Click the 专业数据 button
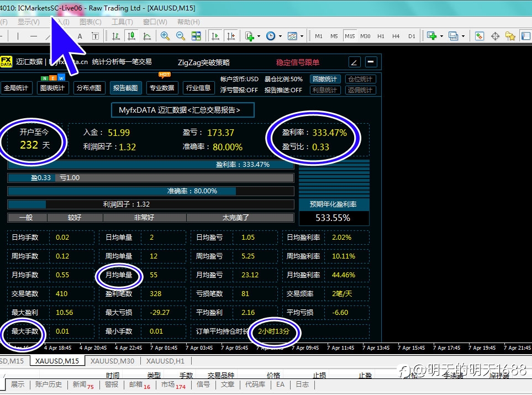The height and width of the screenshot is (395, 532). [x=162, y=88]
